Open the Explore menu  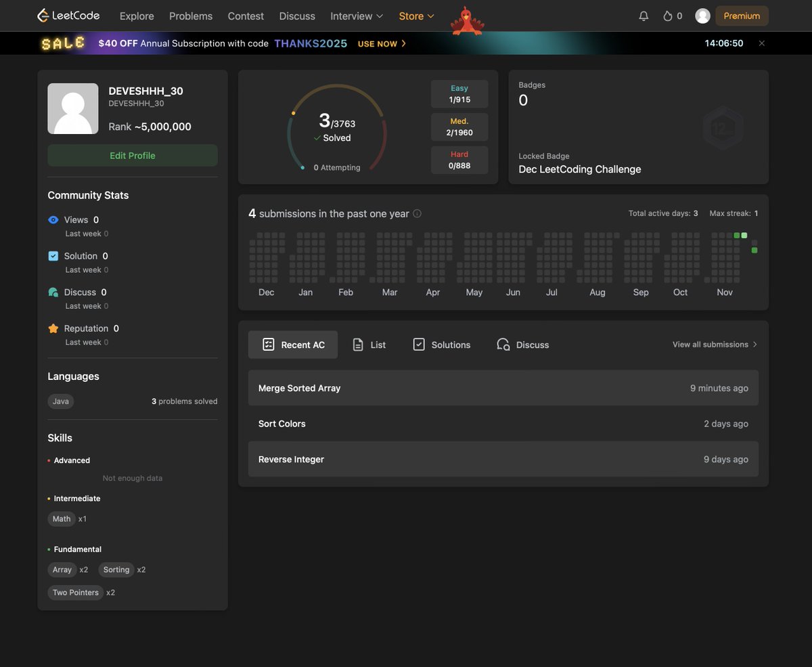pos(137,16)
